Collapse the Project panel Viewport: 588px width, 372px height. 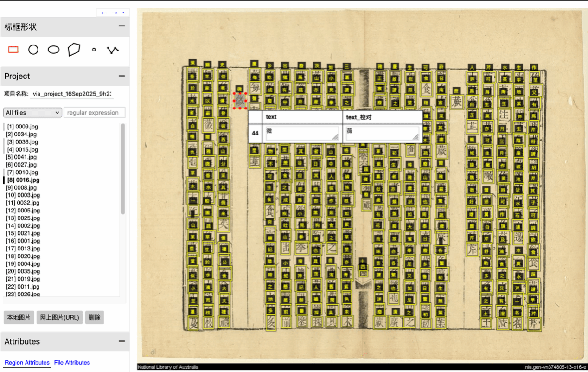coord(121,76)
